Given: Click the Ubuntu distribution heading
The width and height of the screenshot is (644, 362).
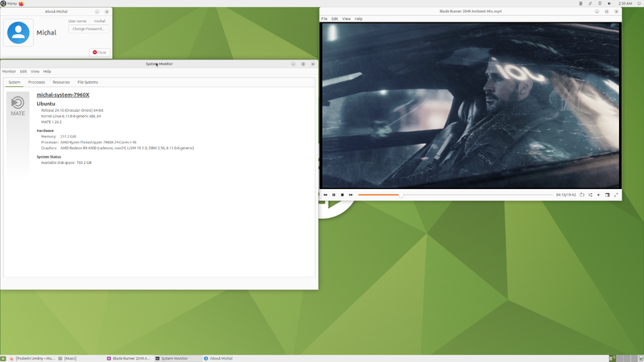Looking at the screenshot, I should 46,104.
